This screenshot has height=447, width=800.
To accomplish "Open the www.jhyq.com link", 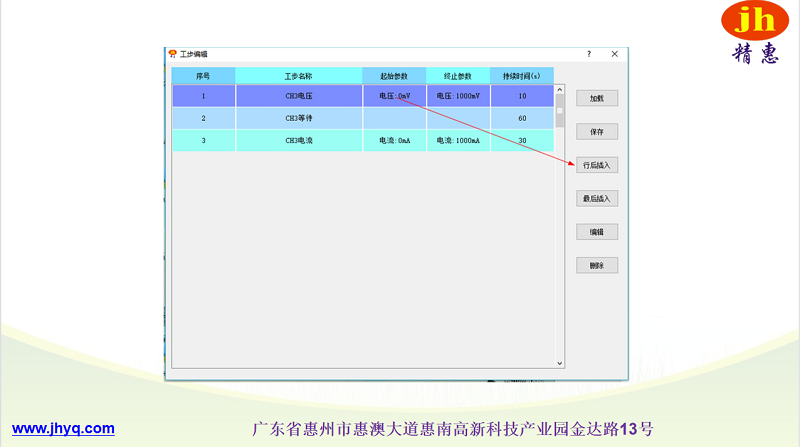I will pos(63,428).
